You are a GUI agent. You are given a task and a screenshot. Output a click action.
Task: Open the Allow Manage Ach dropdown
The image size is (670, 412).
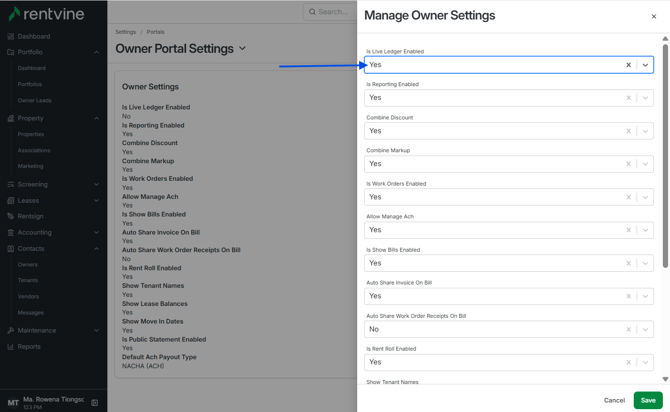pos(645,230)
